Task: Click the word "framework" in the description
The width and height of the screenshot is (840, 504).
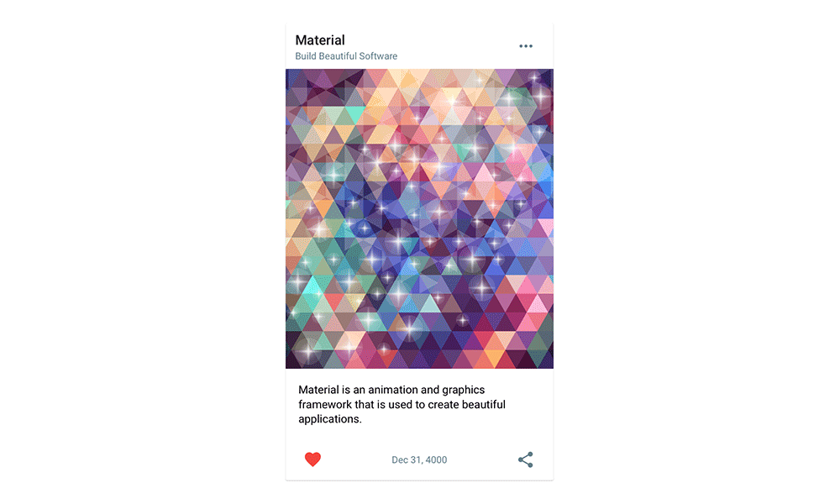Action: click(x=325, y=404)
